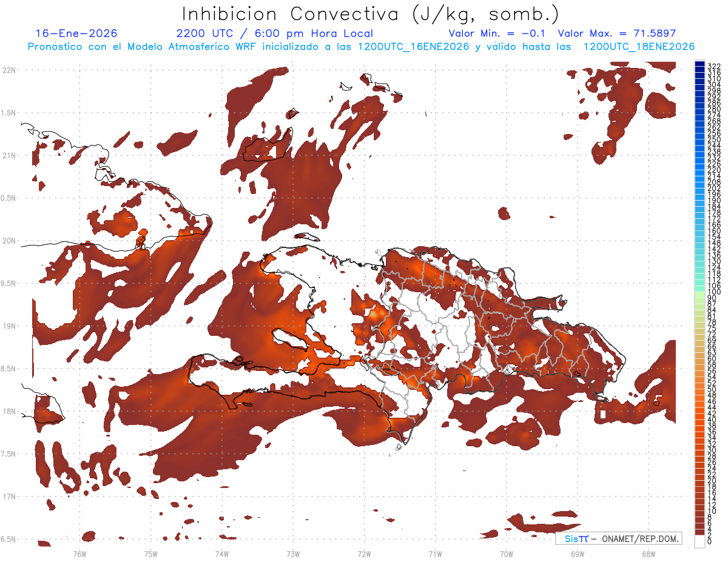Click the "72W" longitude label
Screen dimensions: 728x562
tap(364, 554)
